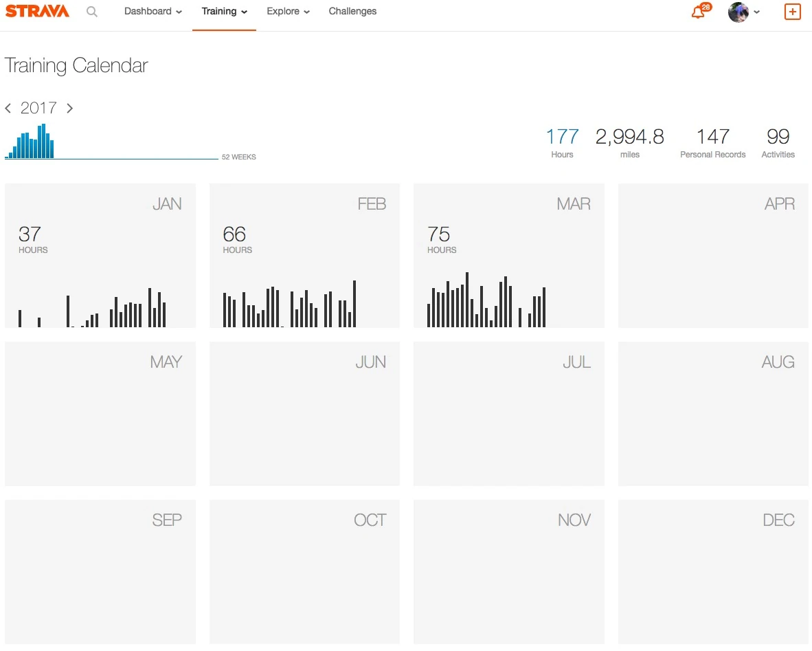This screenshot has height=651, width=812.
Task: Expand the profile menu chevron
Action: (x=757, y=12)
